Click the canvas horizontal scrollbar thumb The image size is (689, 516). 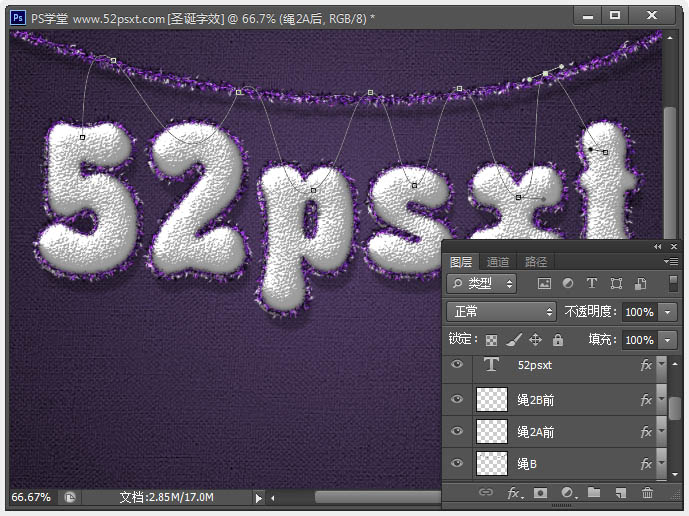[378, 497]
